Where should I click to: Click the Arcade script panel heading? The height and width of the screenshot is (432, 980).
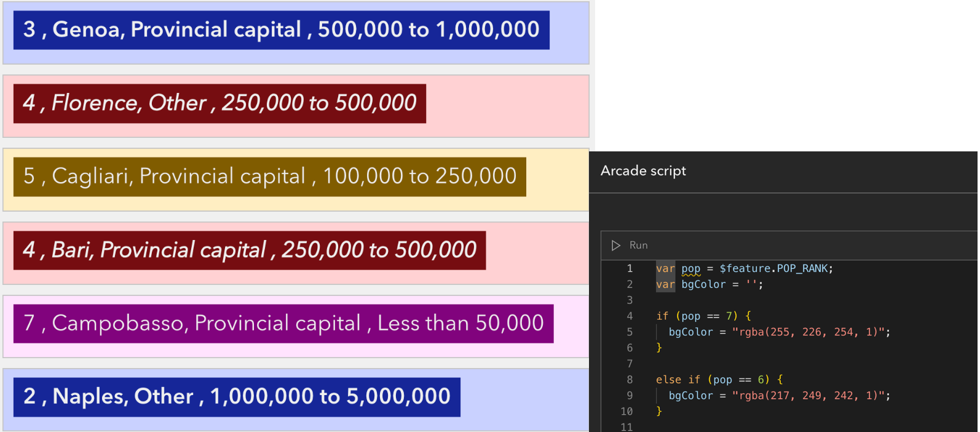pyautogui.click(x=643, y=171)
